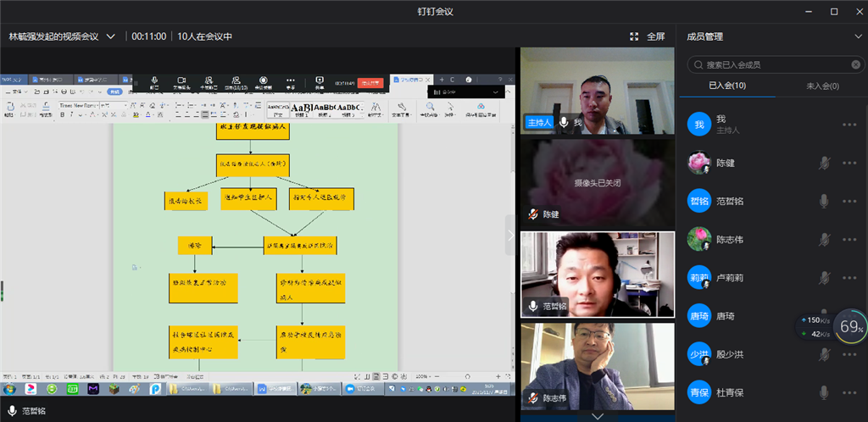Screen dimensions: 868x422
Task: Select the 已入会(10) tab
Action: [x=726, y=86]
